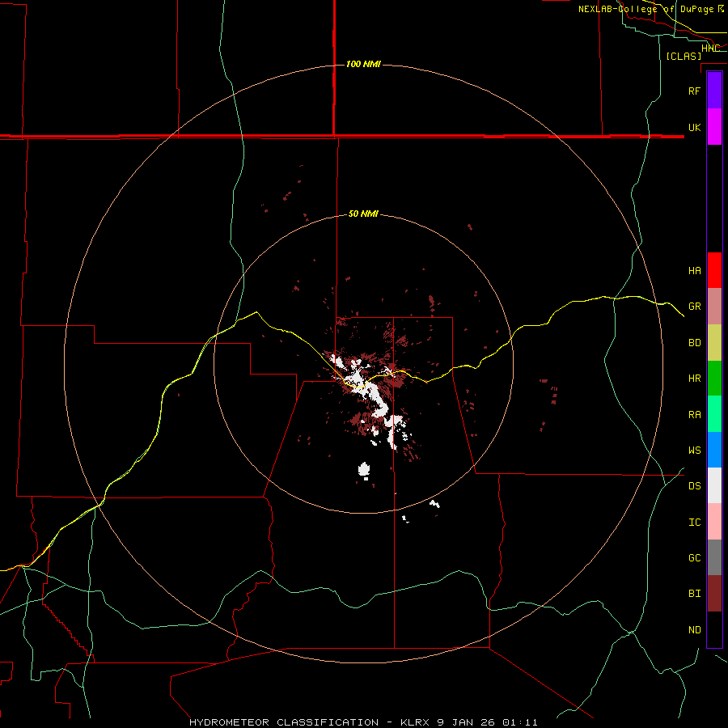This screenshot has width=728, height=728.
Task: Click the ND black legend swatch
Action: [714, 629]
